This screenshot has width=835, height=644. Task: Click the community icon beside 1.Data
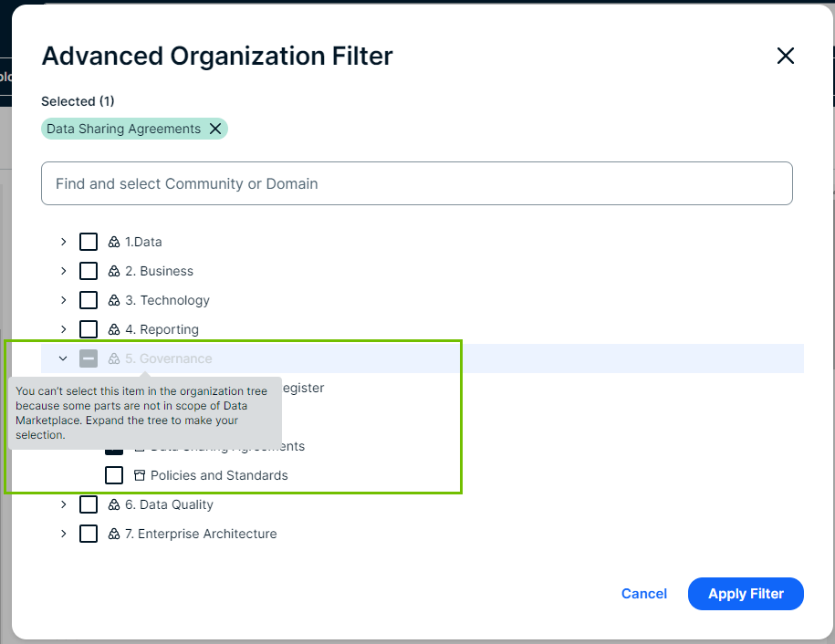[114, 242]
